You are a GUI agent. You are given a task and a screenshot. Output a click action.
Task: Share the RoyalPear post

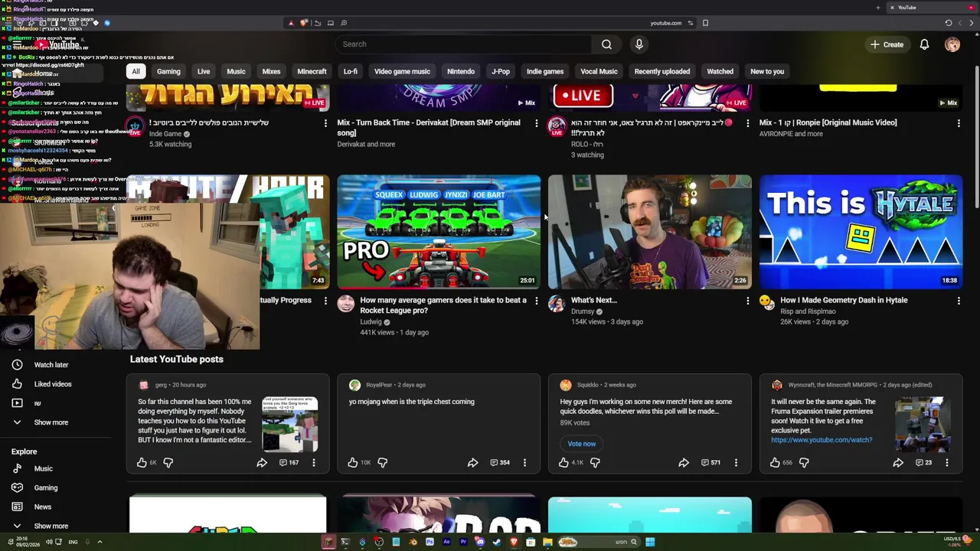pos(472,462)
